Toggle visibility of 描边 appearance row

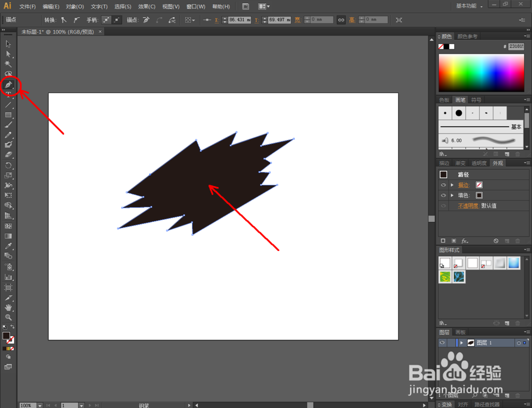pos(443,185)
